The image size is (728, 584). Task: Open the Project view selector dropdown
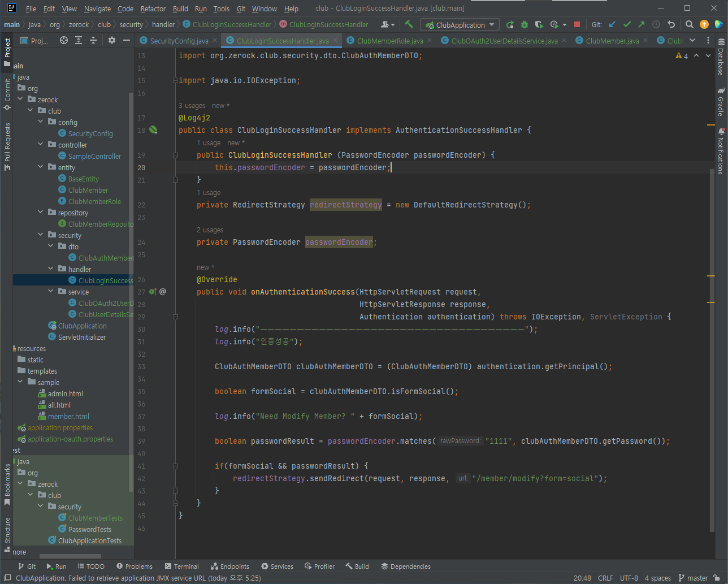coord(36,41)
